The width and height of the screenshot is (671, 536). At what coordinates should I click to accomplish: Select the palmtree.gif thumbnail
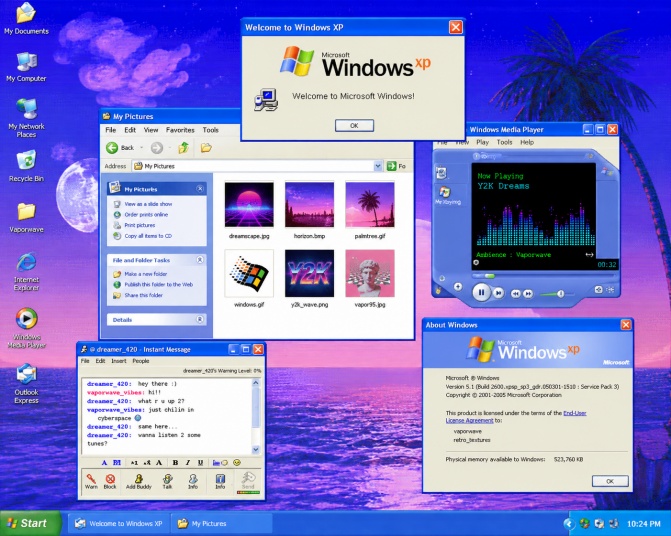tap(370, 205)
